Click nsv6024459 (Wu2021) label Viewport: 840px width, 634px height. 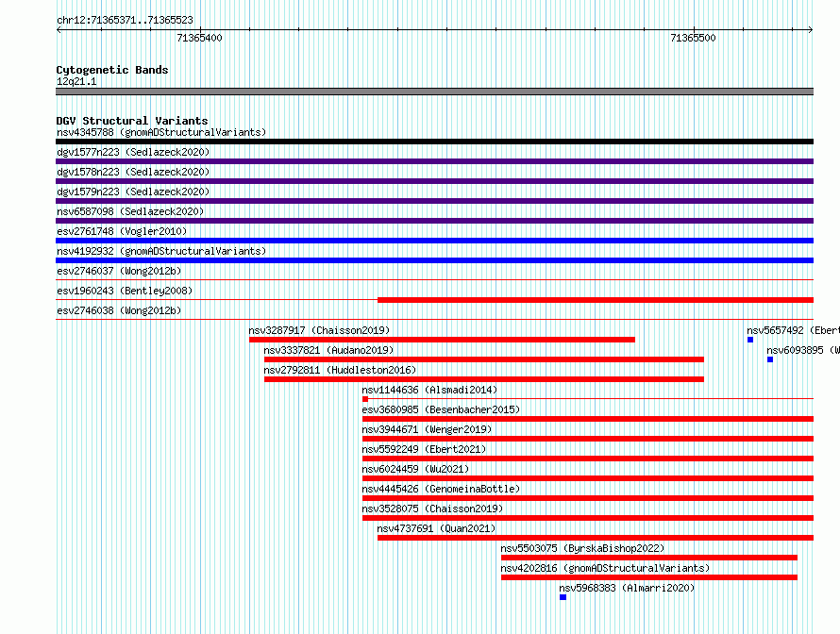point(415,469)
